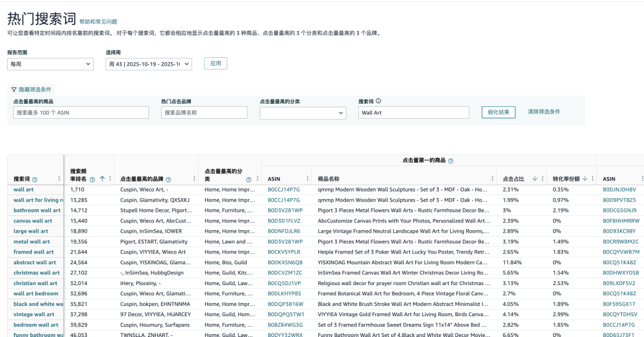Viewport: 644px width, 337px height.
Task: Select the '97 Decor, VIYYIEA, HUARCEY' brand cell
Action: [156, 314]
